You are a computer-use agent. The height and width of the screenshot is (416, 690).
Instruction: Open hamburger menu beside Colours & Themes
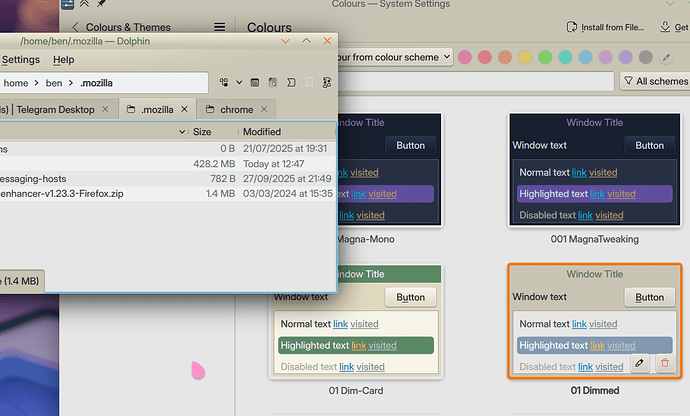(220, 28)
